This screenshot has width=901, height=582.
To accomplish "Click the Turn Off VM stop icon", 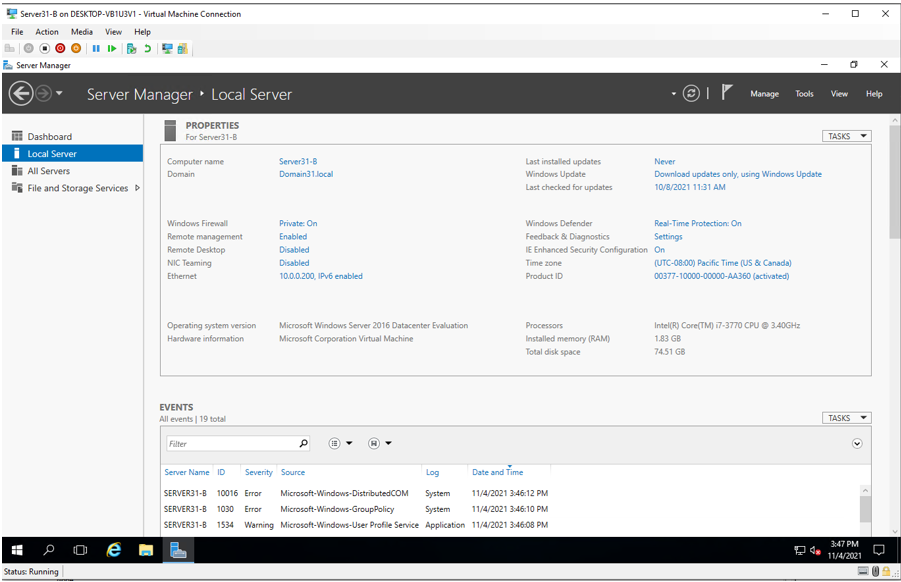I will 44,49.
